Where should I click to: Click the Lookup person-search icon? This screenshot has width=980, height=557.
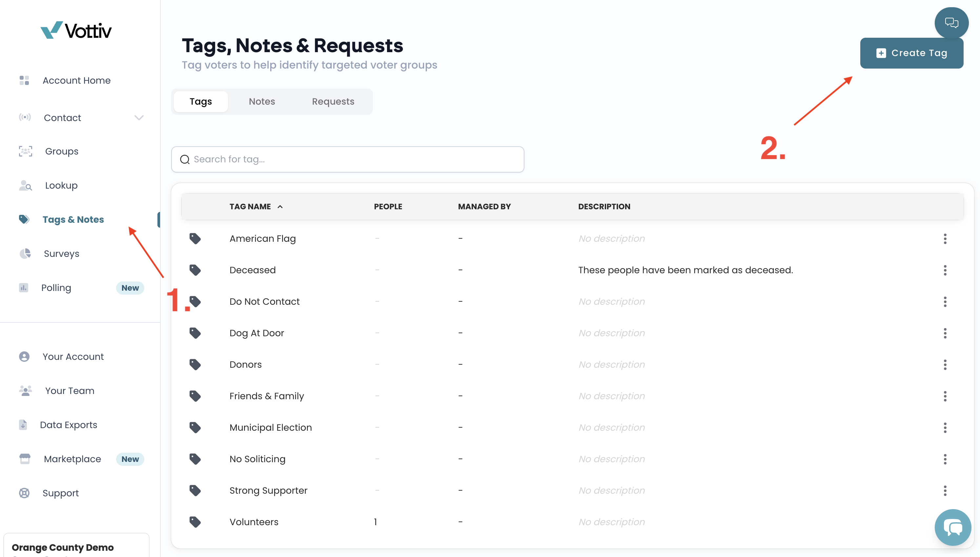coord(25,186)
